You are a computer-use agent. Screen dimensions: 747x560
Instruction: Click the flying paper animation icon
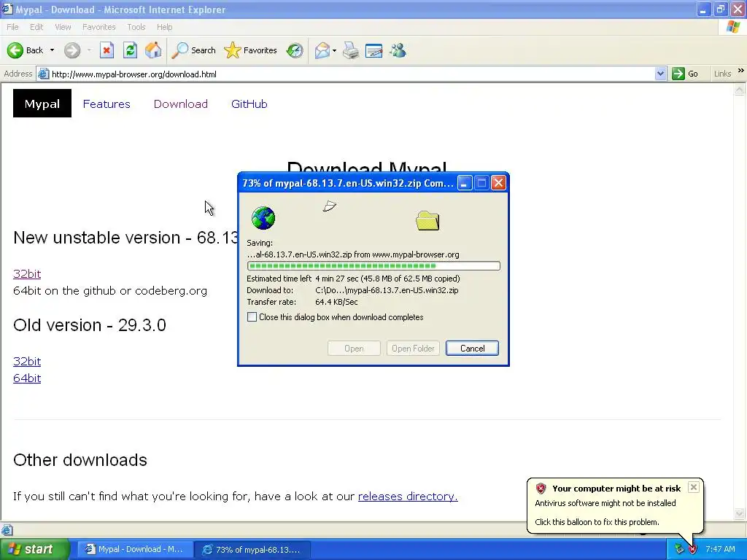(x=330, y=206)
